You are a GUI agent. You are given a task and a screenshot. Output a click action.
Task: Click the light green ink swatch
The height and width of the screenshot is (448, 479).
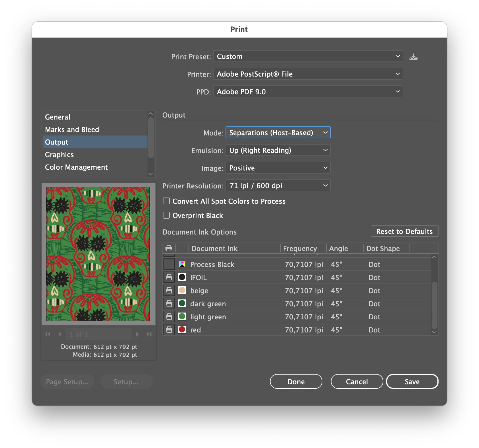(x=182, y=317)
